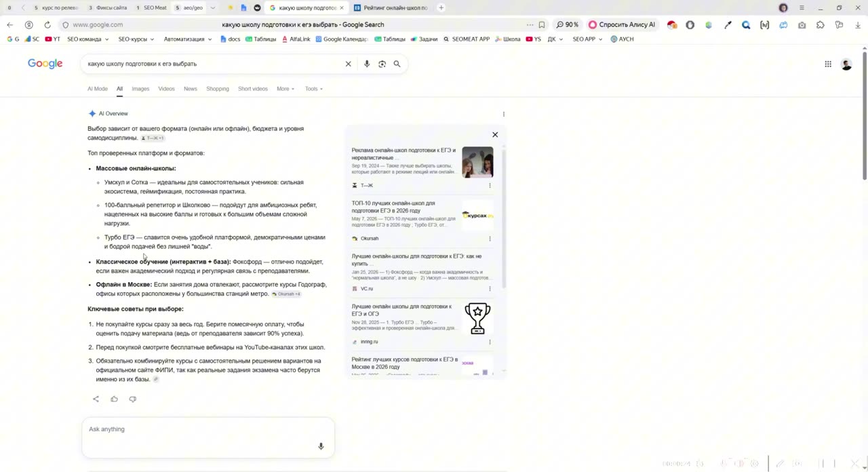Go to the Google logo homepage

click(x=45, y=64)
